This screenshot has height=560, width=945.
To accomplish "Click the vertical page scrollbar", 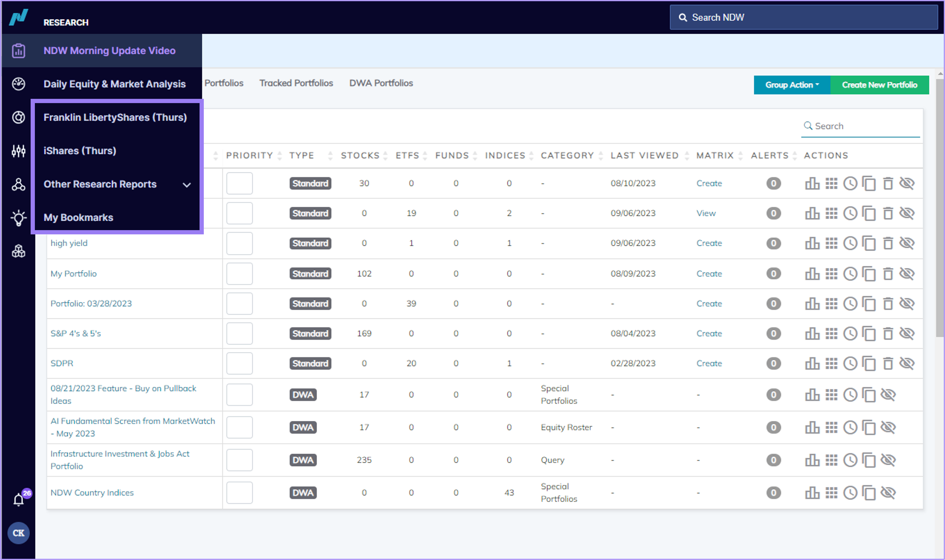I will pyautogui.click(x=940, y=208).
